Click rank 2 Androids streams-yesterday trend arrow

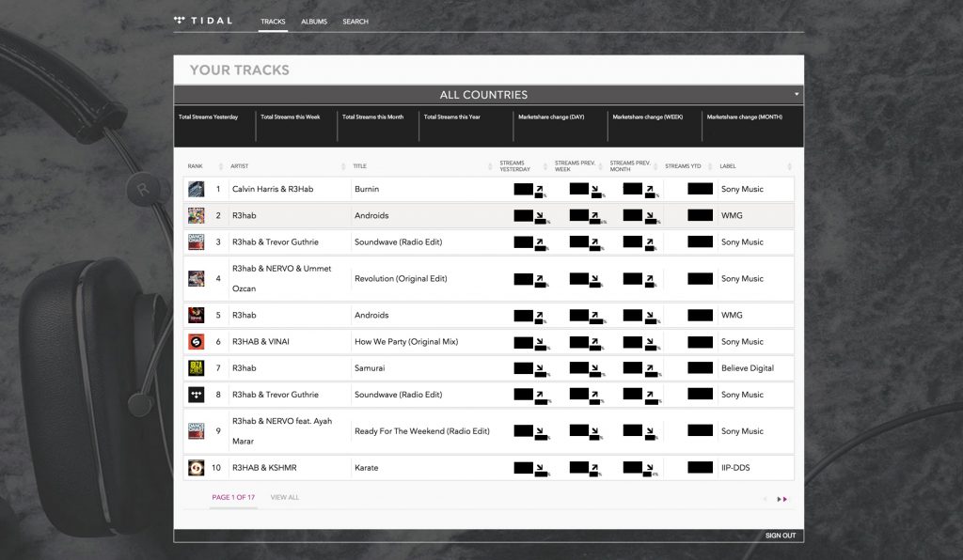(x=539, y=216)
